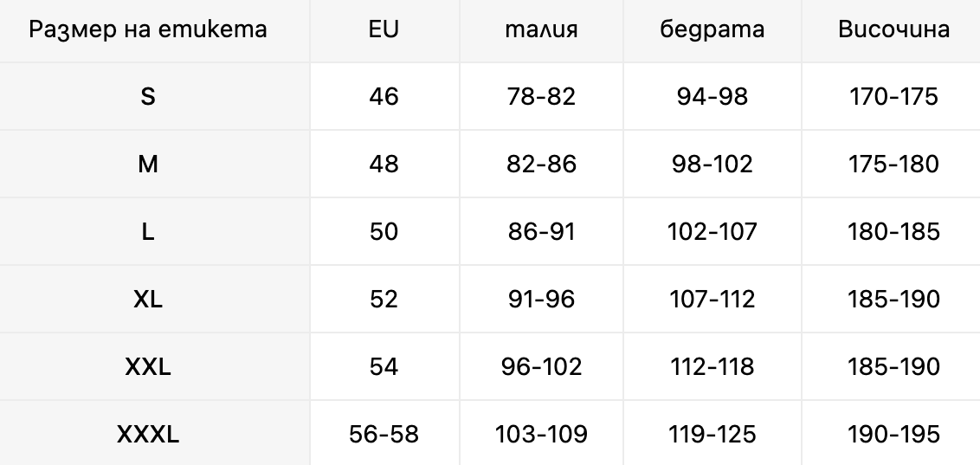Select height value 185-190 in XL row
980x465 pixels.
coord(894,299)
